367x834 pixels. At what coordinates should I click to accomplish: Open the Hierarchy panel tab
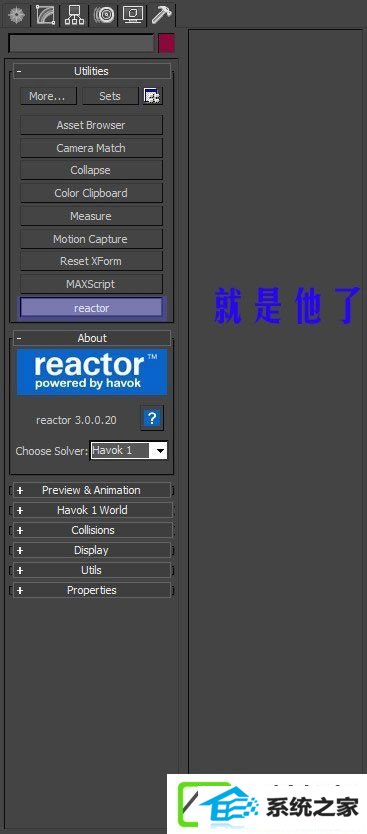click(74, 14)
